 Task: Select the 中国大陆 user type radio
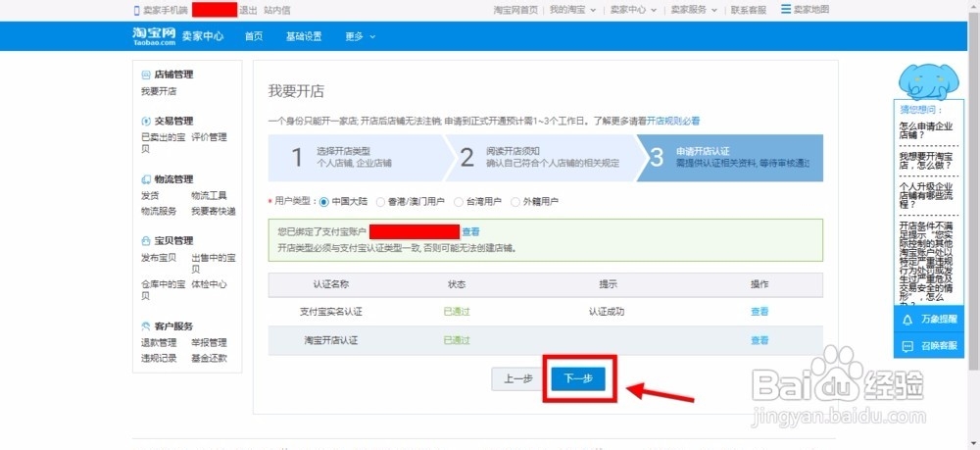tap(323, 202)
